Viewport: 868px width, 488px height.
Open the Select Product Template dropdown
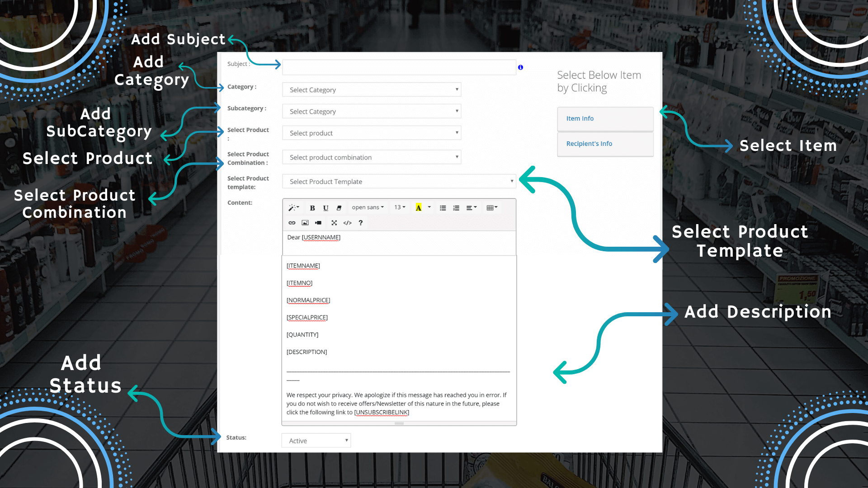click(399, 181)
